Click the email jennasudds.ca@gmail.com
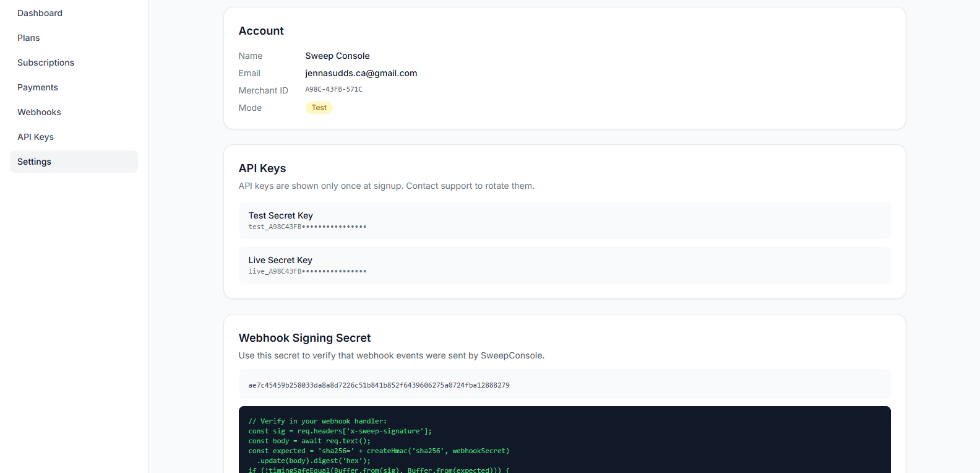The image size is (980, 473). coord(361,73)
